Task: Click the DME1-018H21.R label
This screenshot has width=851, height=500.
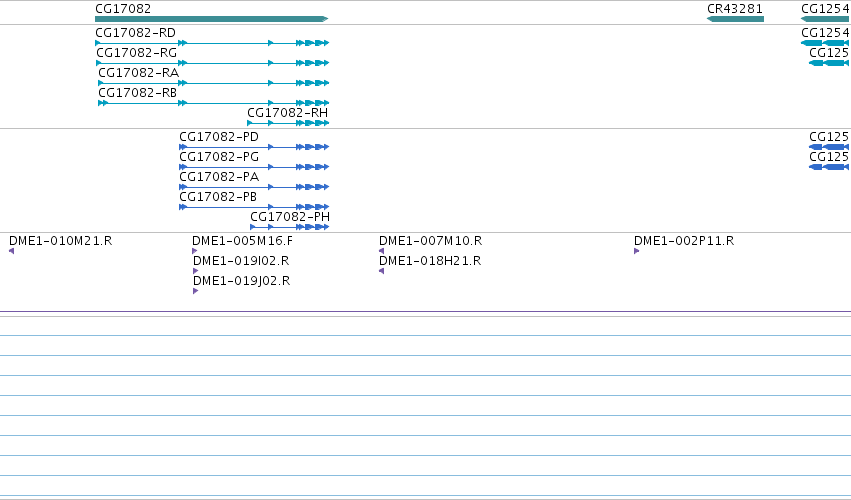Action: (430, 261)
